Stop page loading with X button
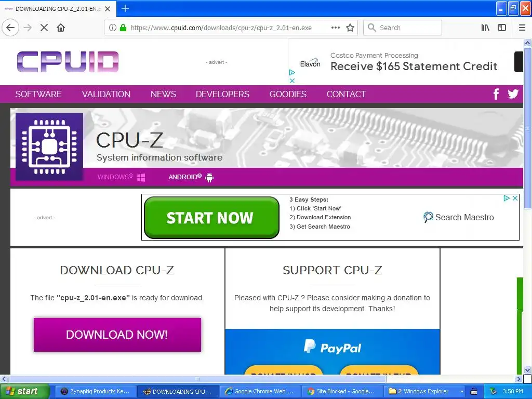This screenshot has height=399, width=532. coord(44,28)
